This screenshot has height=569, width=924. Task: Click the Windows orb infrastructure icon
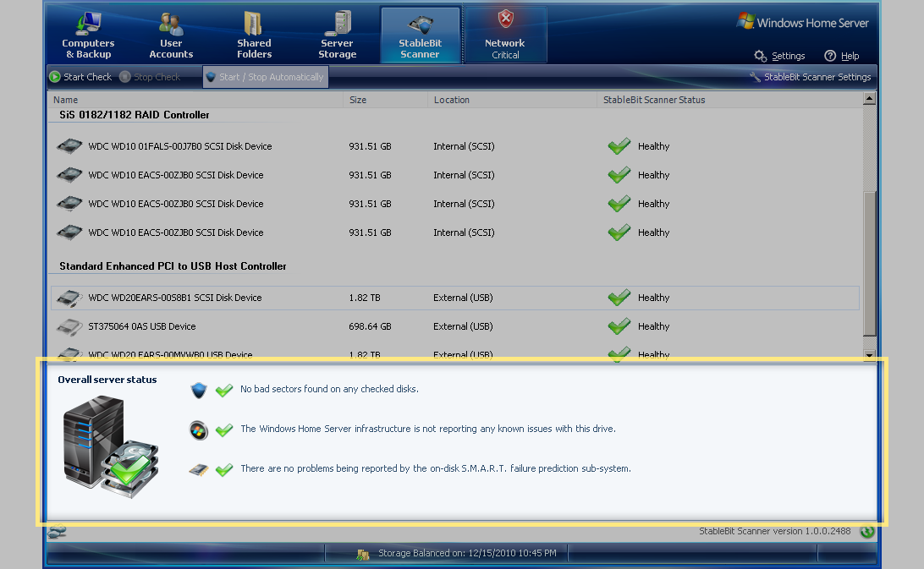[199, 430]
